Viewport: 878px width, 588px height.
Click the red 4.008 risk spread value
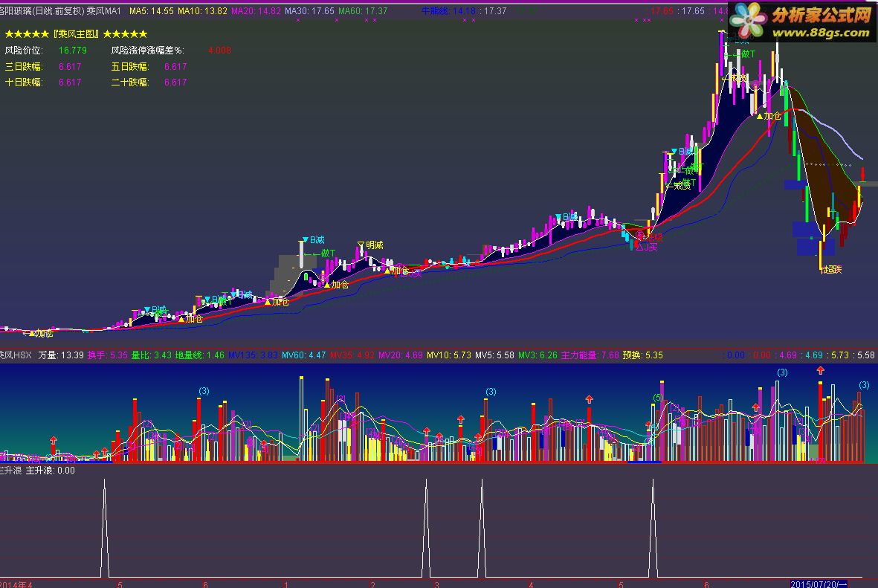coord(219,51)
